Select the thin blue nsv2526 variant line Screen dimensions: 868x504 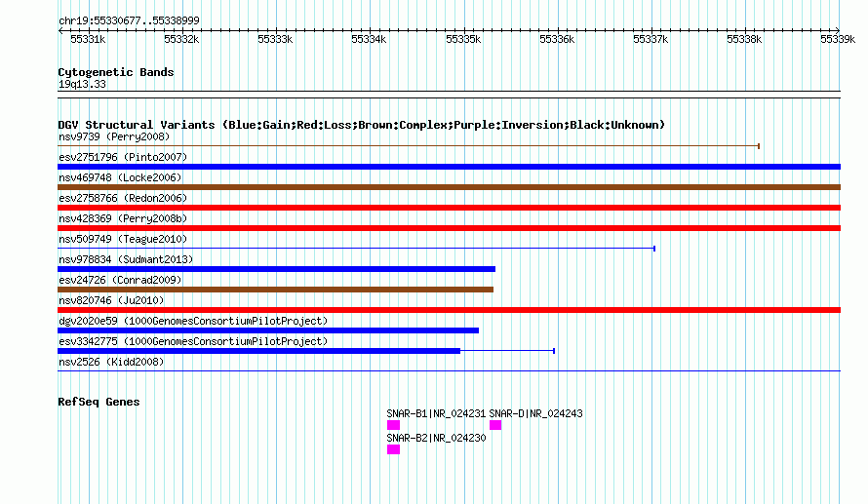pyautogui.click(x=449, y=370)
